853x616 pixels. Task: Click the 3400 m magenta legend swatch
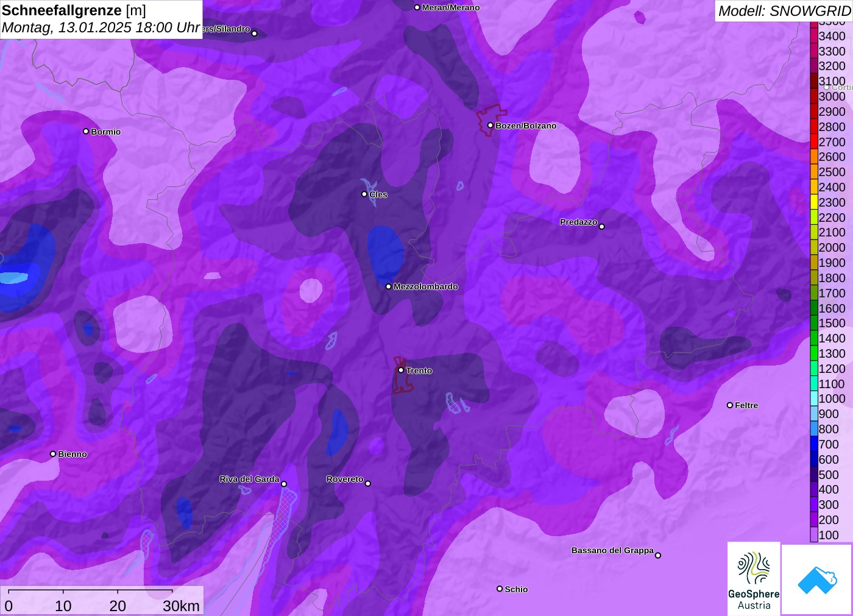click(814, 36)
